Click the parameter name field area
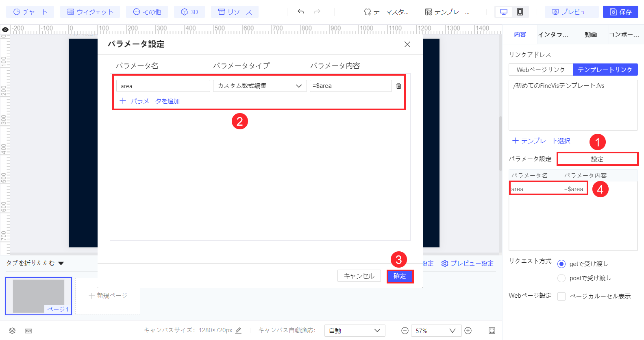The image size is (644, 340). (163, 86)
